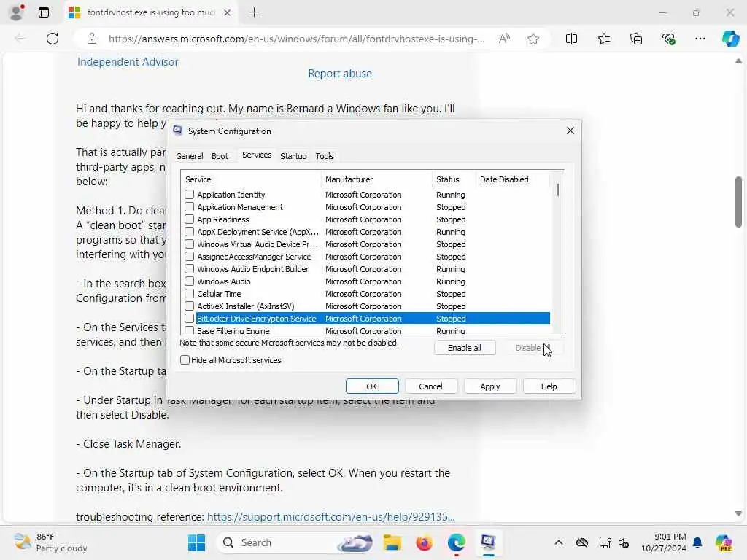Click Enable all button
The height and width of the screenshot is (560, 747).
465,348
